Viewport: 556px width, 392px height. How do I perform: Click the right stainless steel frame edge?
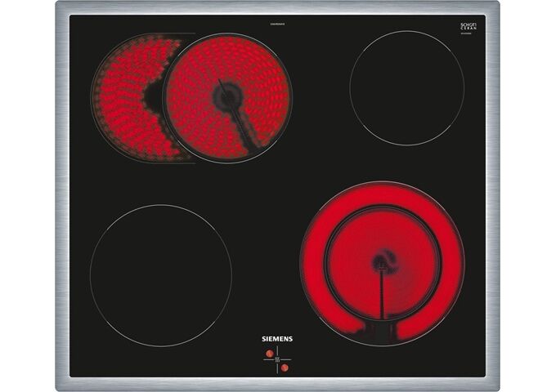492,196
